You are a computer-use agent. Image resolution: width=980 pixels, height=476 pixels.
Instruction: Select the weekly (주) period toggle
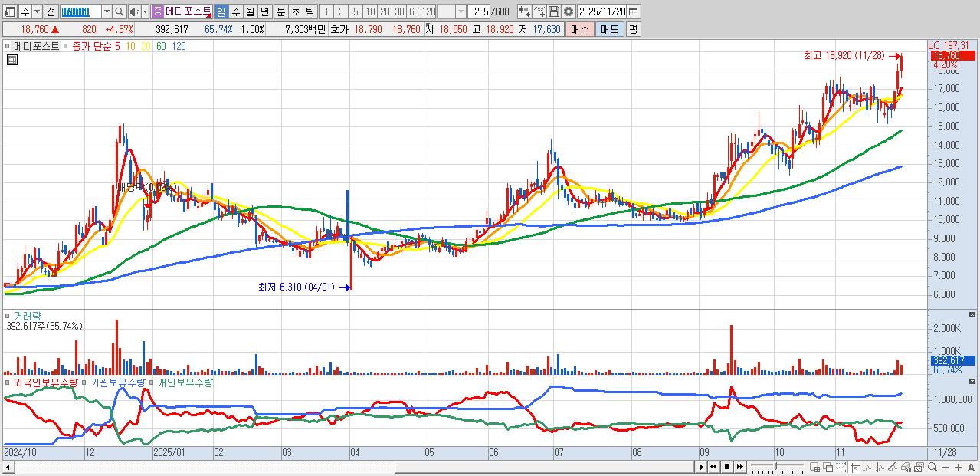(x=235, y=11)
